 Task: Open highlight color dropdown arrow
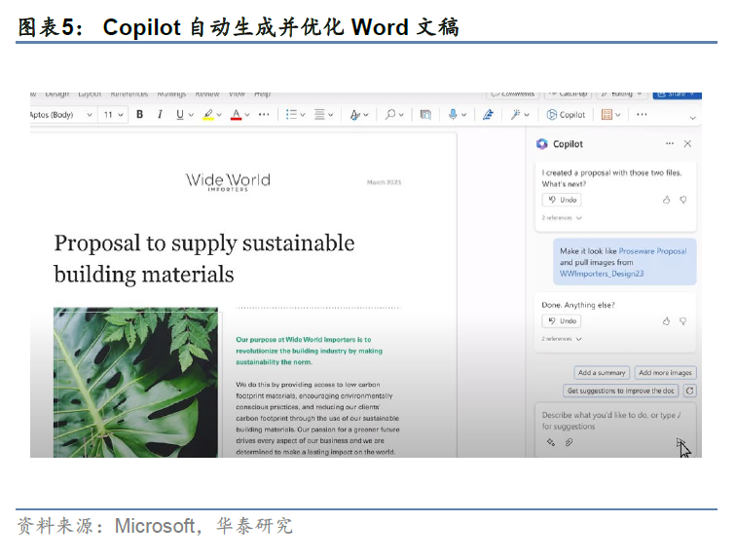click(219, 115)
